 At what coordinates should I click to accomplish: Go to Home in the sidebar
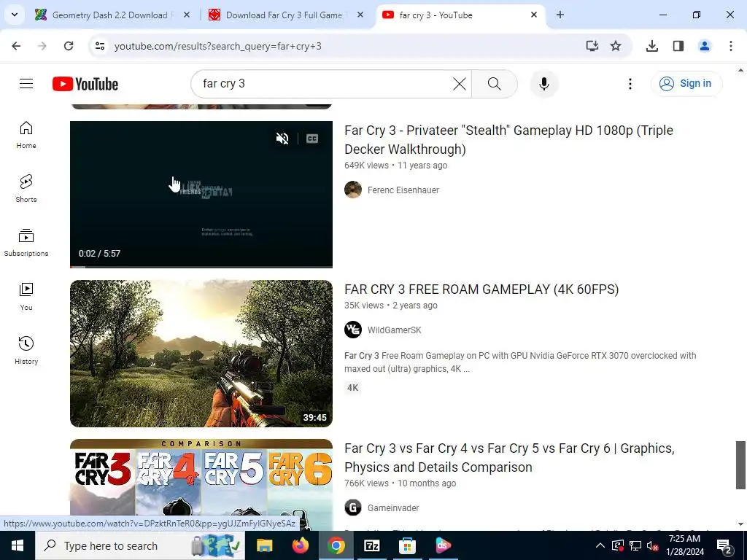(x=26, y=135)
